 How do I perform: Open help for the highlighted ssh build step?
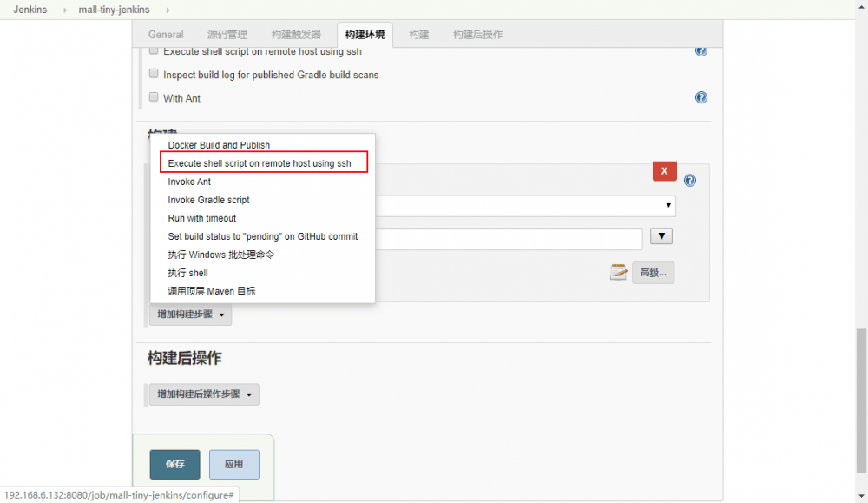click(x=689, y=180)
